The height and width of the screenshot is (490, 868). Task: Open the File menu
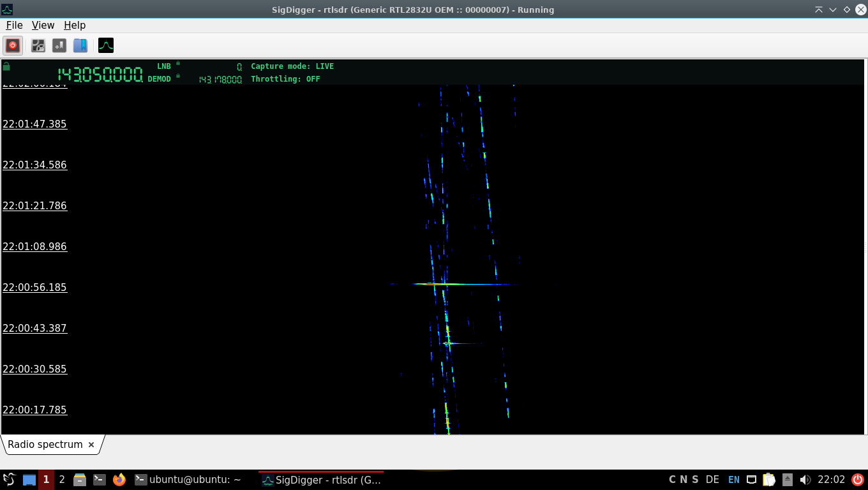tap(14, 25)
